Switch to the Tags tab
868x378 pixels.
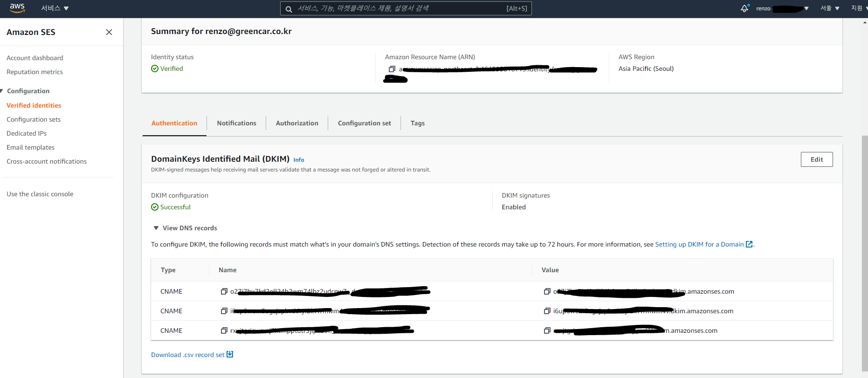[x=418, y=123]
